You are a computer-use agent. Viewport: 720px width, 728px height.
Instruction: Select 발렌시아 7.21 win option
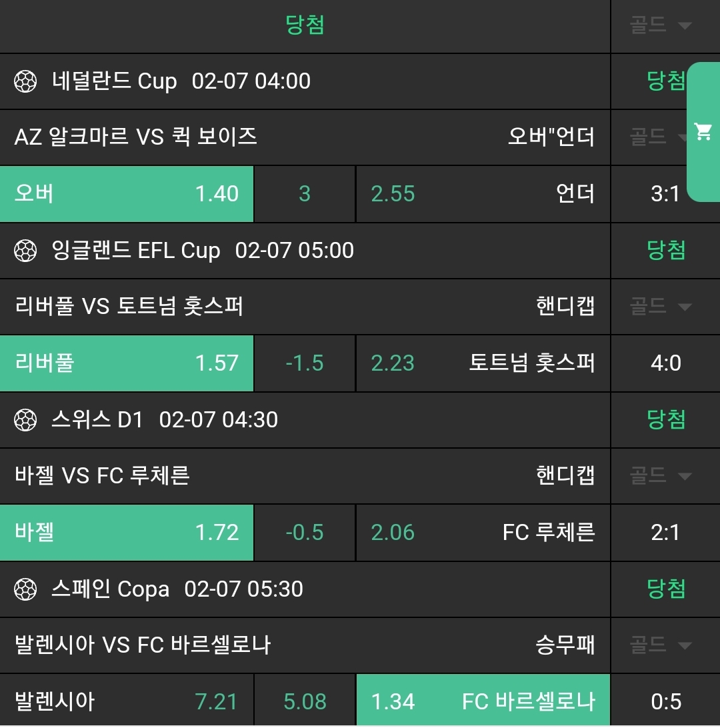[127, 701]
